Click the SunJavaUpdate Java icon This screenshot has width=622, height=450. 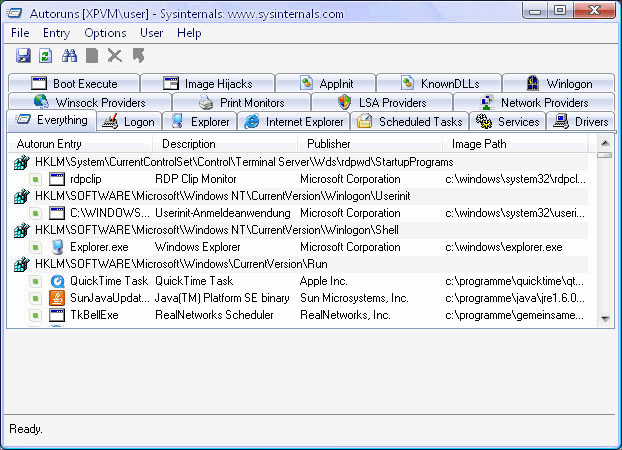57,298
